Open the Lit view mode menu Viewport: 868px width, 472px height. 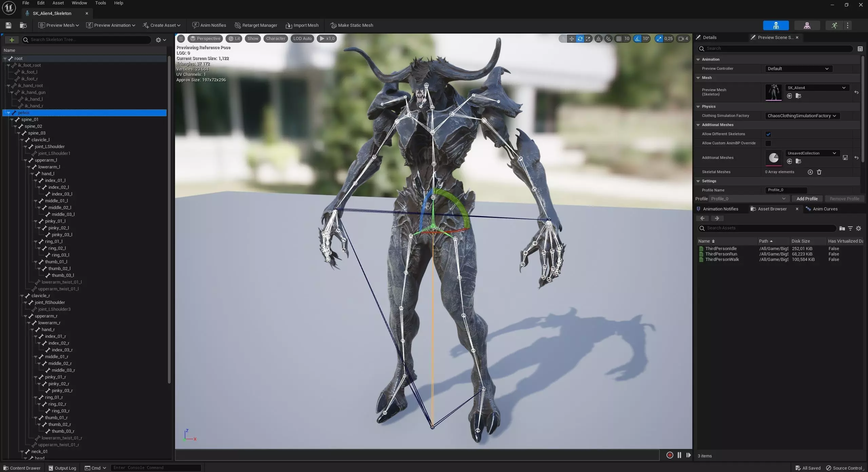pos(234,39)
